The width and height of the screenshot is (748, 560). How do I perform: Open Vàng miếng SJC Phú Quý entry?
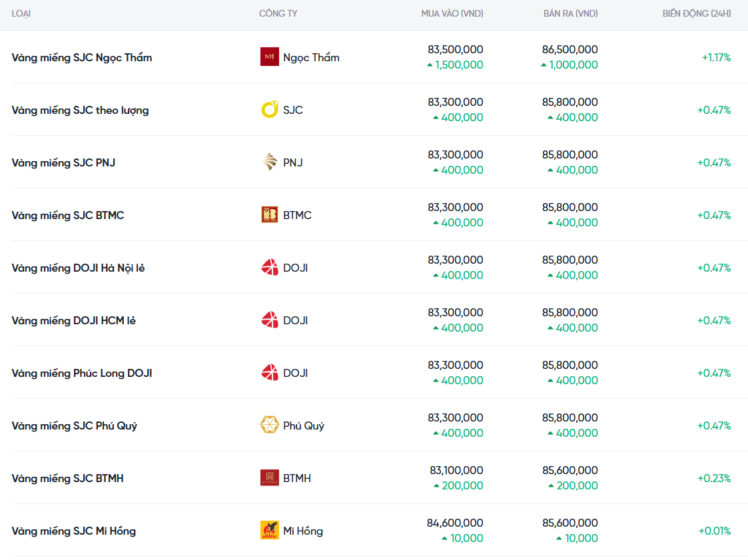coord(75,425)
